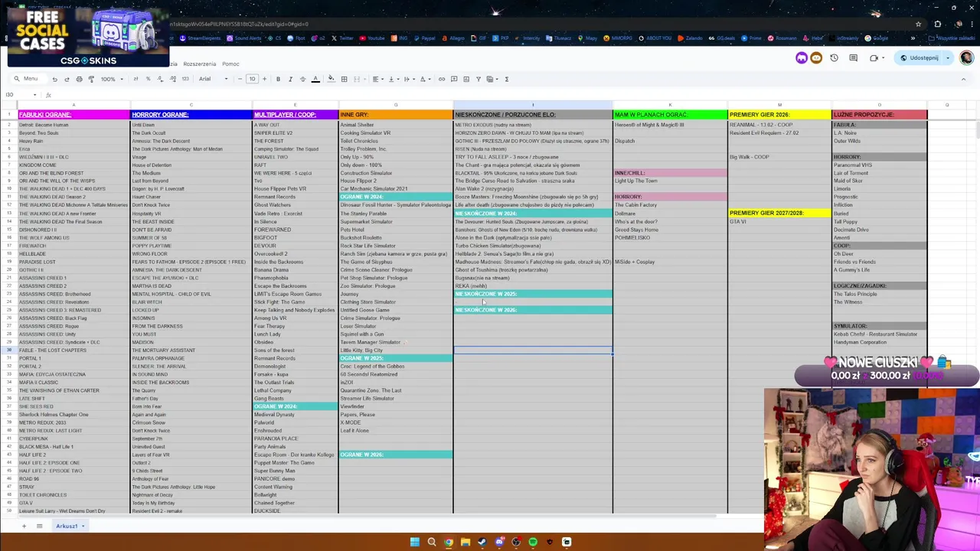Open the Twitter bookmark in bookmarks bar
The height and width of the screenshot is (551, 980).
click(x=343, y=38)
